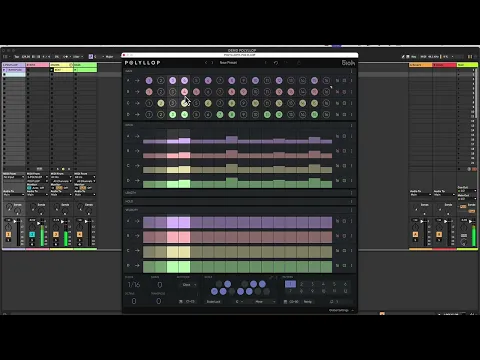Select pattern slot 1

tap(290, 284)
